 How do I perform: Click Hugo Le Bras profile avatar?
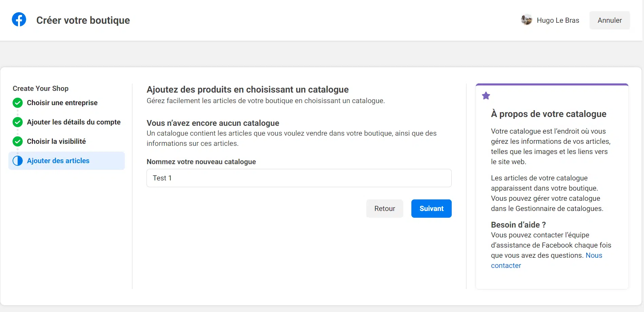coord(526,20)
